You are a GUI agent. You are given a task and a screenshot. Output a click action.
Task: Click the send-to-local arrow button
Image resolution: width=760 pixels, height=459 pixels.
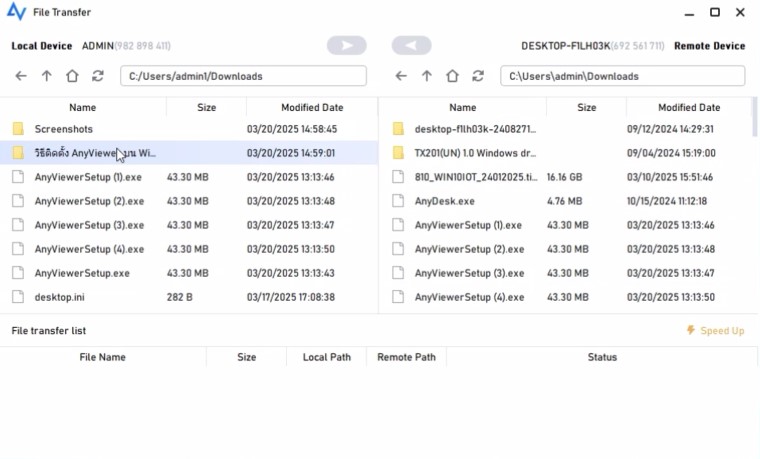[412, 46]
